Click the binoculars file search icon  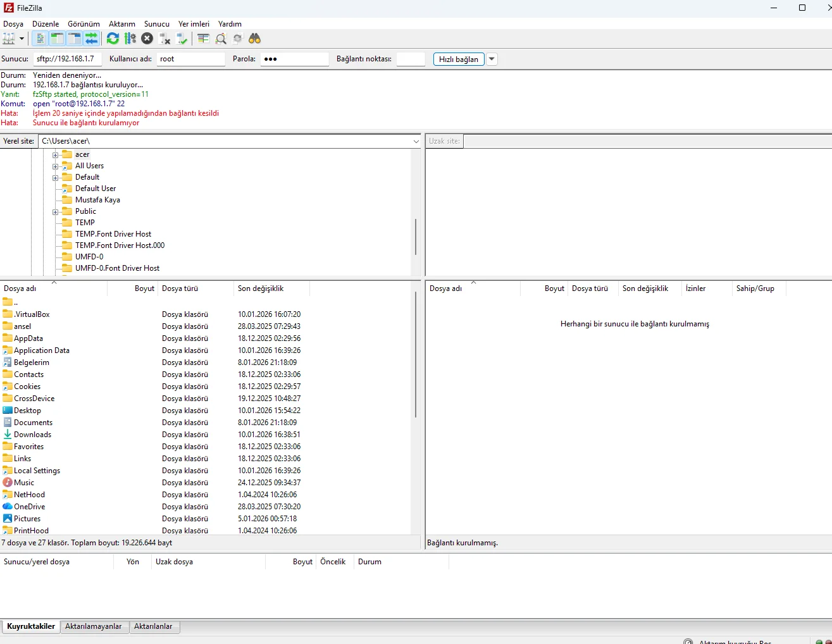[254, 39]
